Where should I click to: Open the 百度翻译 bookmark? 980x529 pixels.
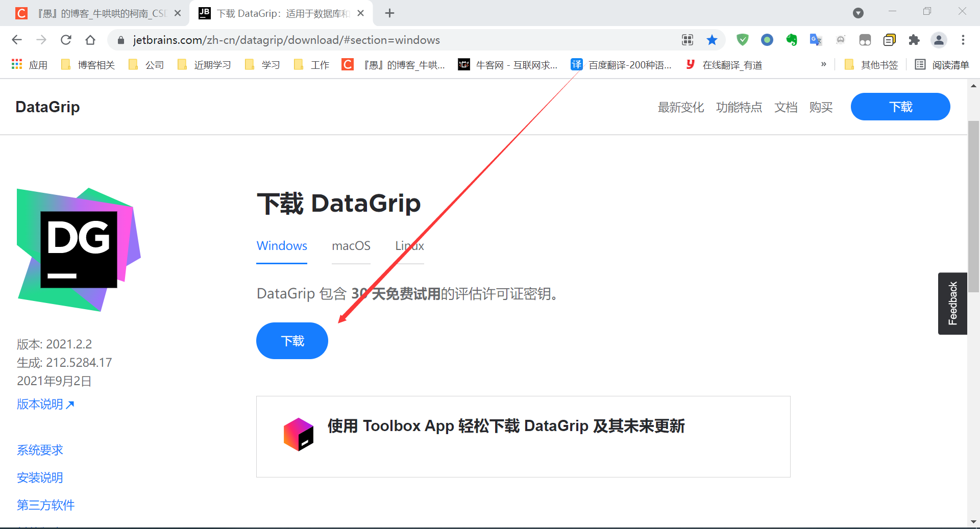click(x=621, y=65)
